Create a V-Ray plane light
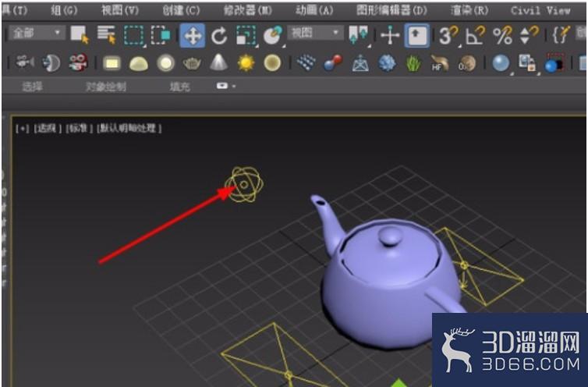This screenshot has width=588, height=387. pos(112,63)
